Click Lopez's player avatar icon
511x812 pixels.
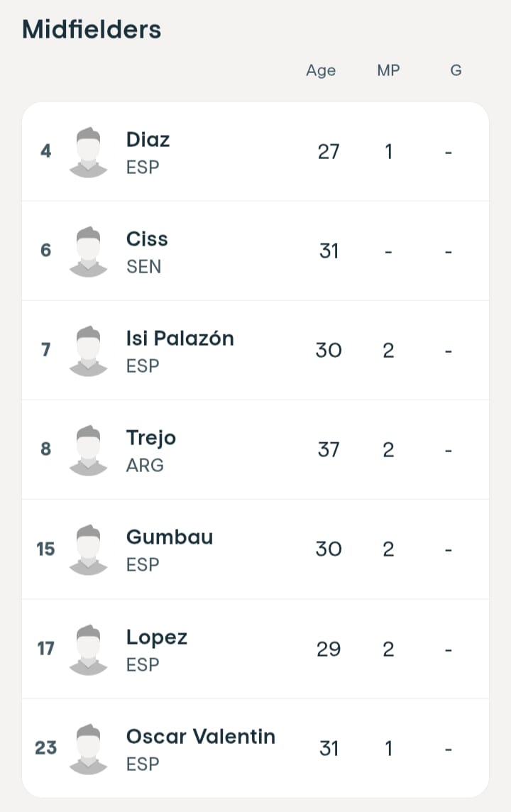click(88, 649)
